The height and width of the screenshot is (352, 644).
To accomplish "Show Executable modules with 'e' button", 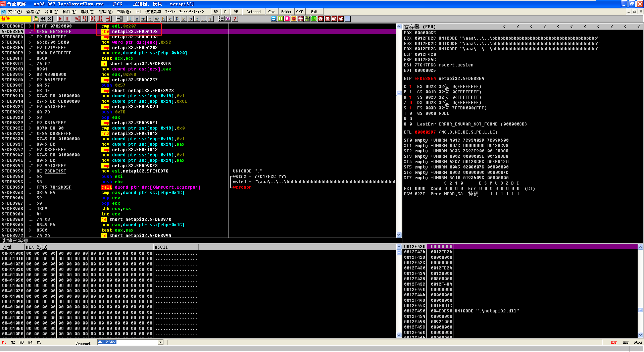I will 137,19.
